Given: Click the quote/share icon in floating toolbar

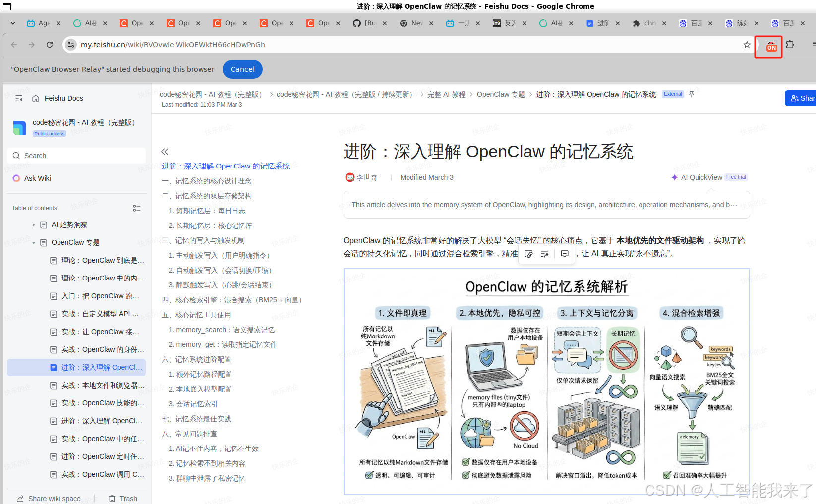Looking at the screenshot, I should (545, 254).
